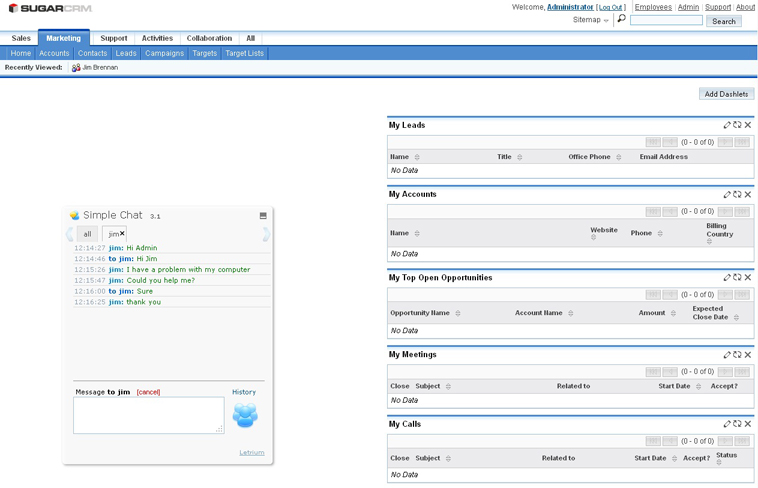Open the Employees link

[653, 7]
